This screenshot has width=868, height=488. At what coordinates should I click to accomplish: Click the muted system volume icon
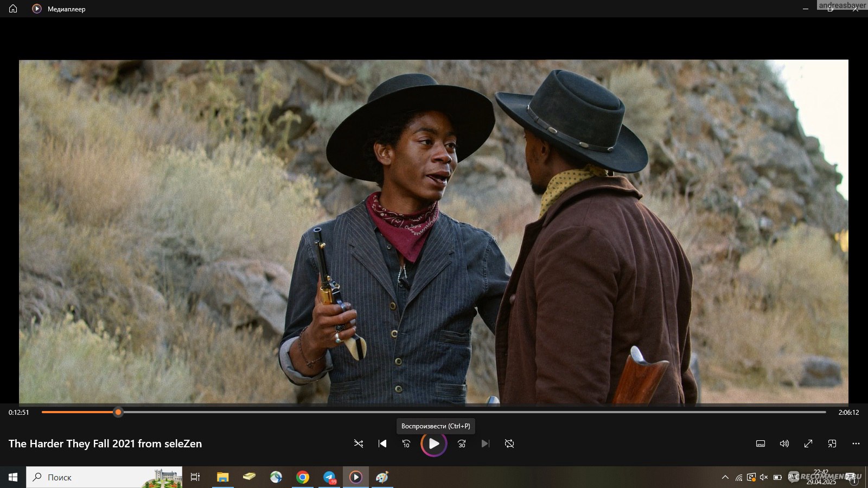[764, 477]
